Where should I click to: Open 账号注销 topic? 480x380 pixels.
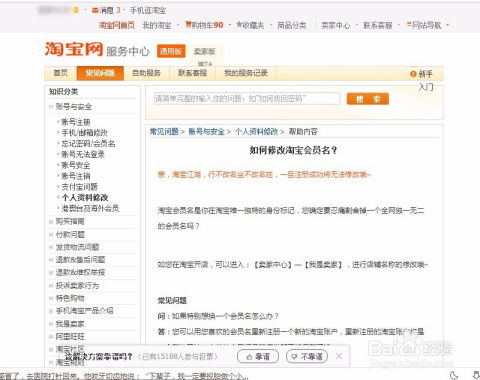pyautogui.click(x=76, y=176)
